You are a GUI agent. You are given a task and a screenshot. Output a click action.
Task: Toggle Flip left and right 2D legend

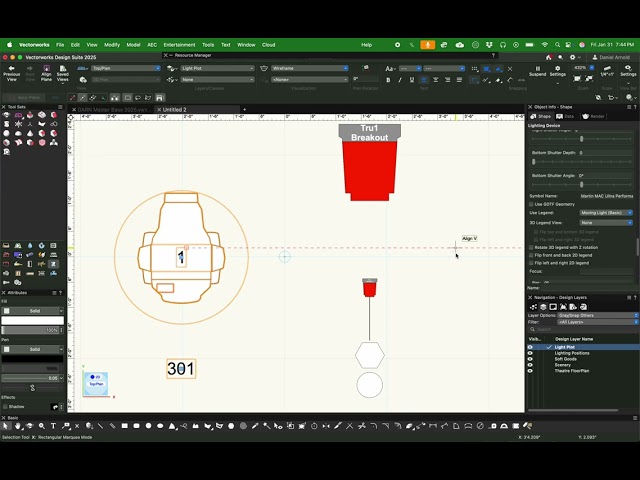click(x=531, y=263)
